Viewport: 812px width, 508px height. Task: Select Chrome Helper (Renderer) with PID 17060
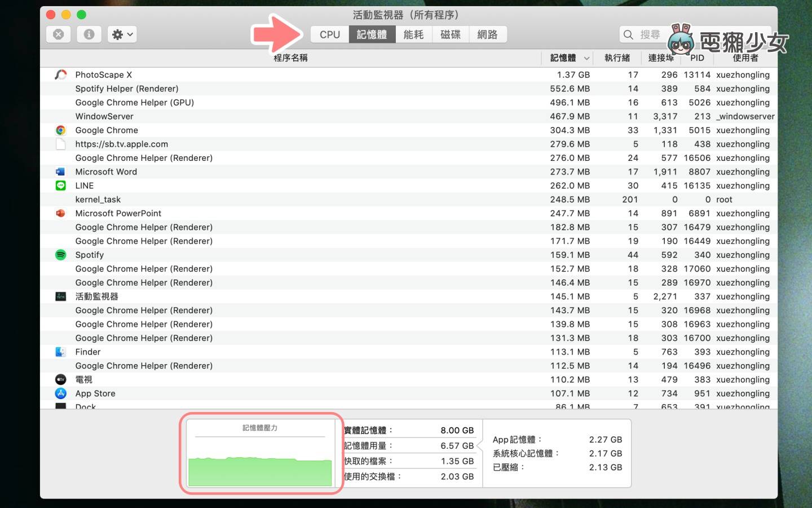coord(409,269)
